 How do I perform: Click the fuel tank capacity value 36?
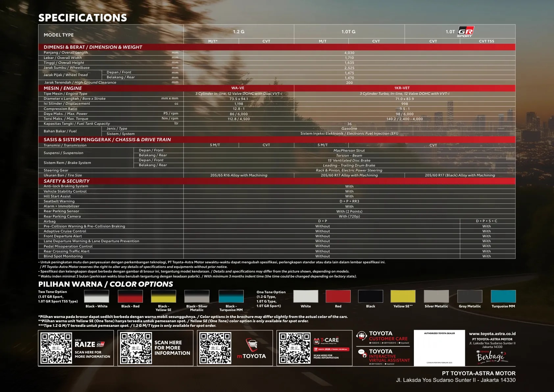(349, 124)
